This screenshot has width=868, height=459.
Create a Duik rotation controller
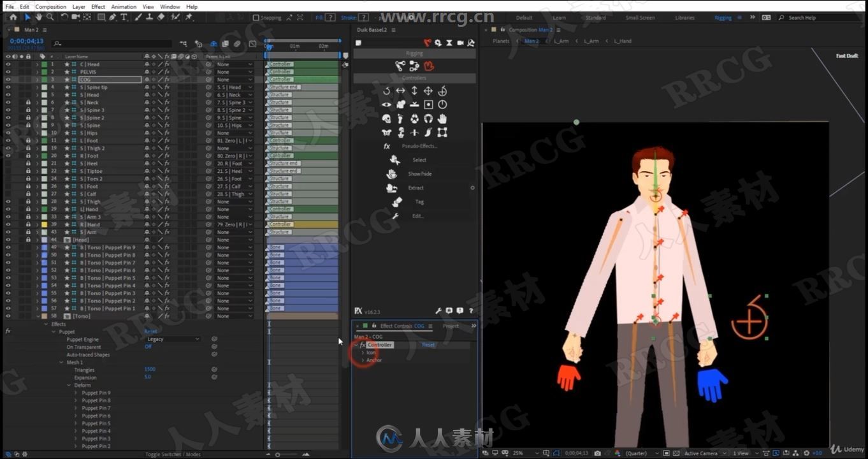(386, 91)
